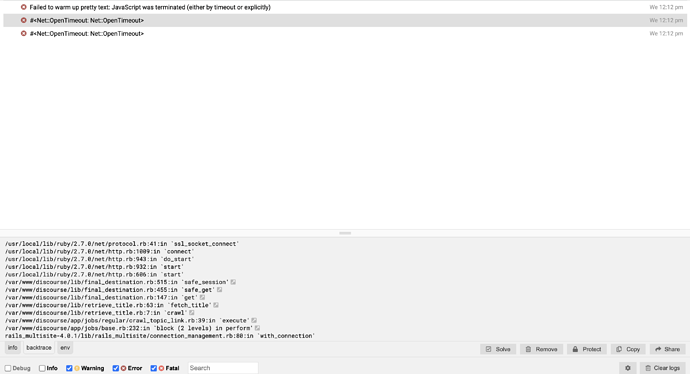Switch to the backtrace tab

click(39, 348)
